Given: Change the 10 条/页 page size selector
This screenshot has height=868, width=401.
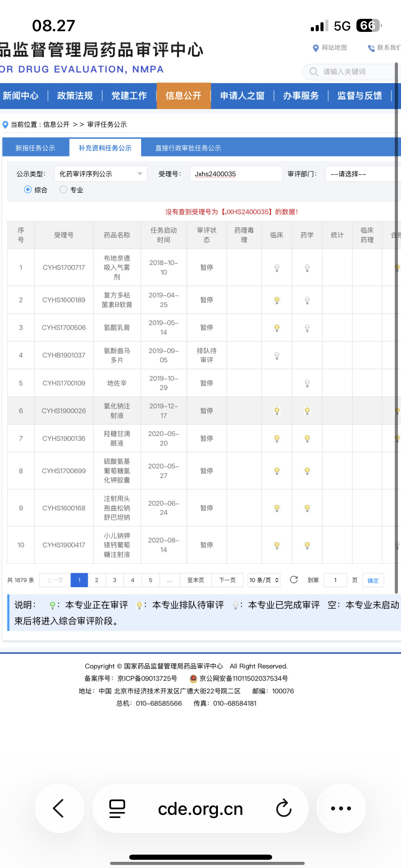Looking at the screenshot, I should pyautogui.click(x=264, y=580).
